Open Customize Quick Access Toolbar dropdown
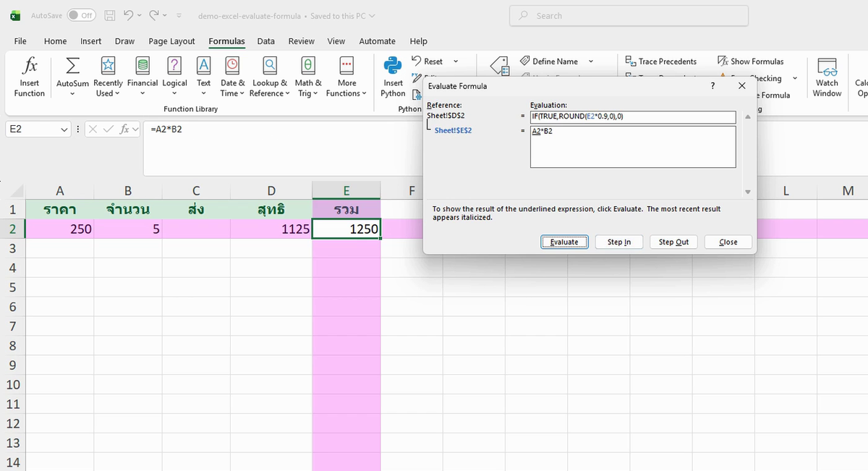 click(179, 15)
